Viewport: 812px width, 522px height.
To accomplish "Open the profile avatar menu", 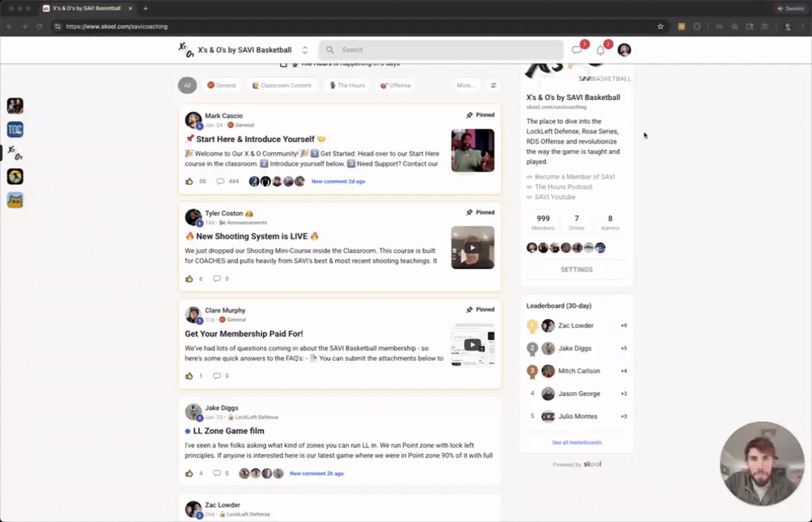I will pyautogui.click(x=624, y=50).
